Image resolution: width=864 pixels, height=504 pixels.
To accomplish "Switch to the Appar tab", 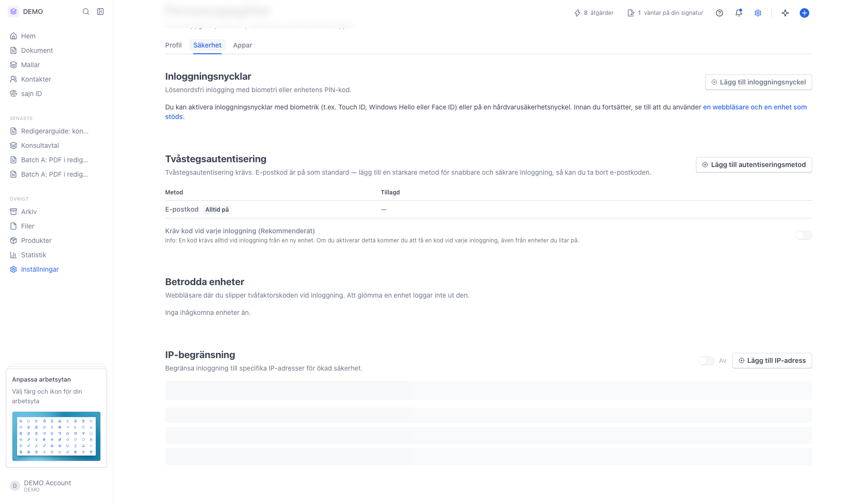I will tap(242, 45).
